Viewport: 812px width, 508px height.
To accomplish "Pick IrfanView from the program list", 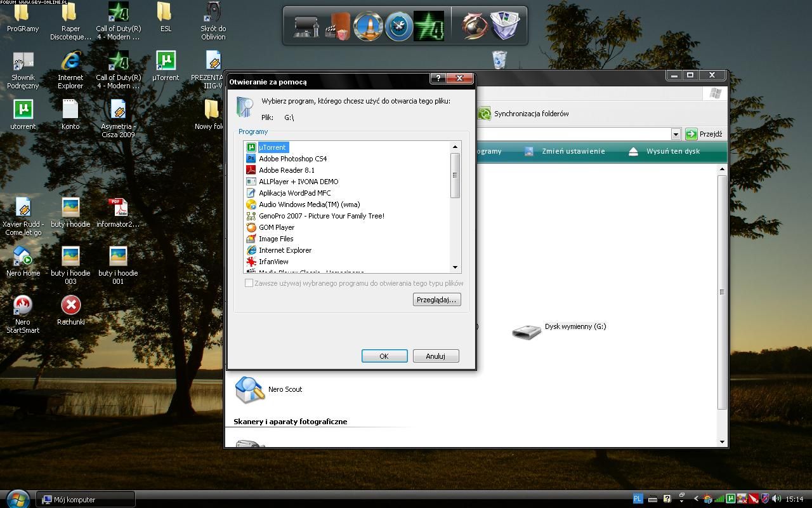I will click(273, 262).
